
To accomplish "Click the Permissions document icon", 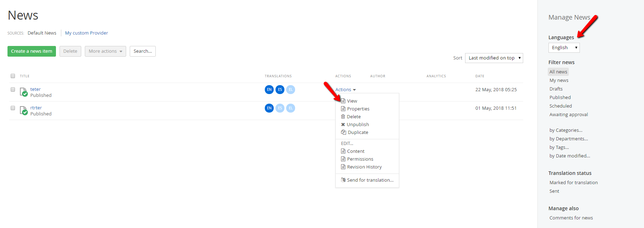I will point(343,159).
